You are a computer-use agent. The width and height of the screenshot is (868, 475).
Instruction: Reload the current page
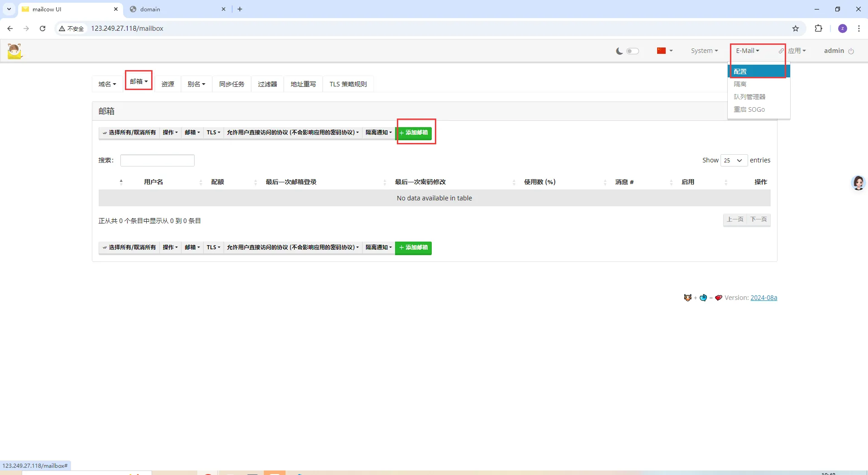(43, 28)
